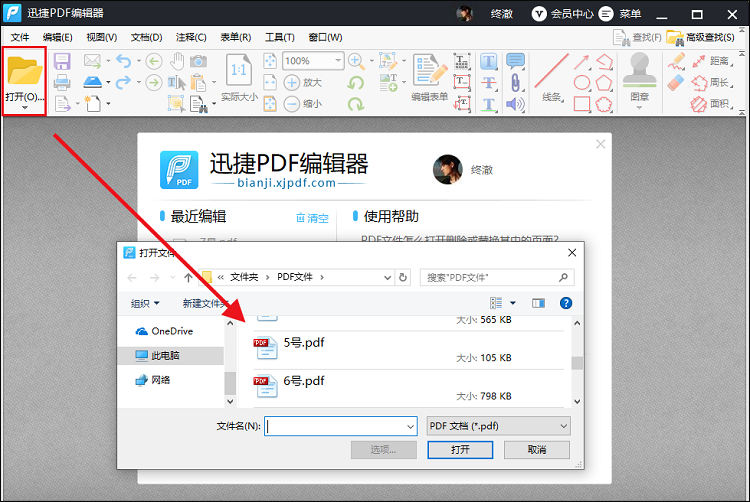This screenshot has height=502, width=750.
Task: Expand the Open button dropdown arrow
Action: coord(25,108)
